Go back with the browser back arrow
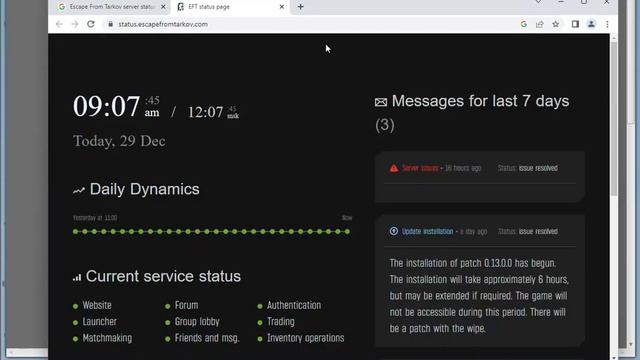The height and width of the screenshot is (360, 640). (x=59, y=24)
